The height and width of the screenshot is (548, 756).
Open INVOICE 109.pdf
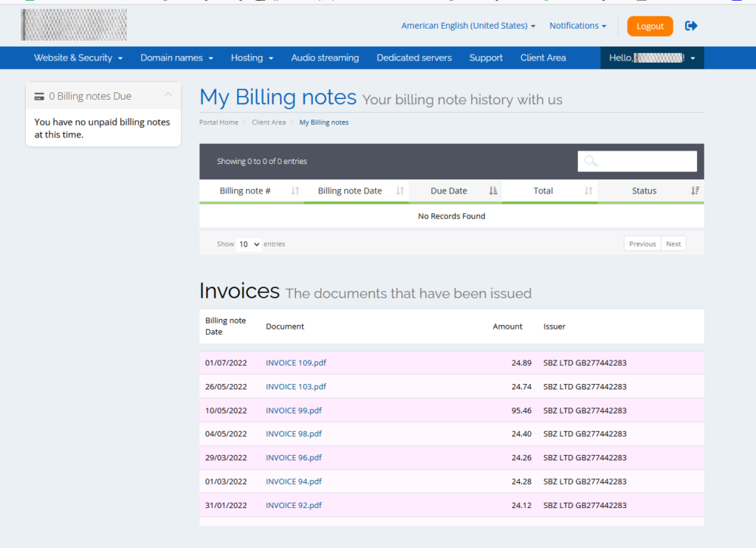point(296,363)
